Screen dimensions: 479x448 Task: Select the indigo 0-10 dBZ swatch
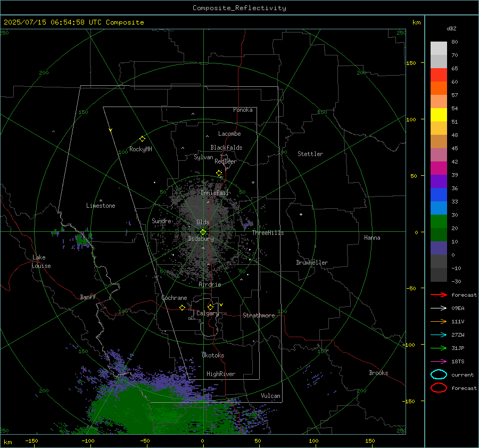point(439,248)
